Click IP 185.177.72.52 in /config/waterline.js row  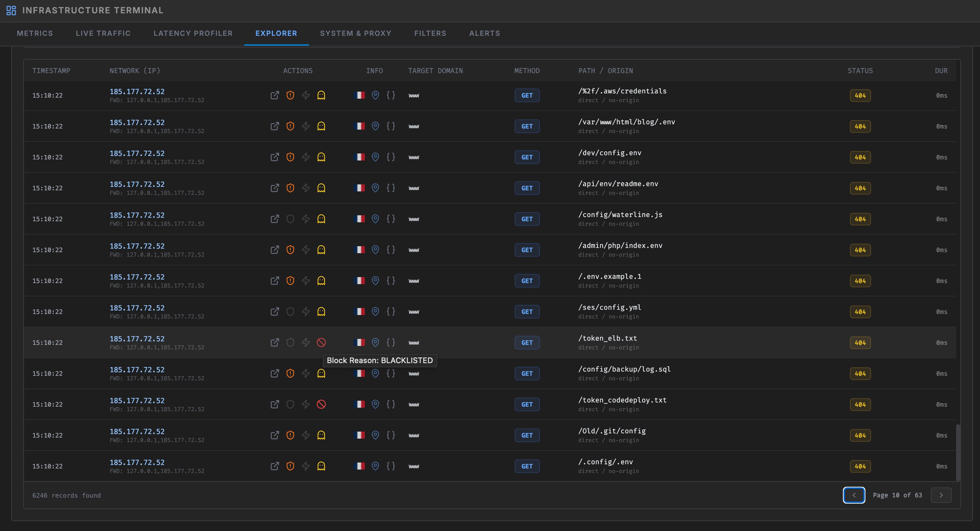click(x=137, y=215)
